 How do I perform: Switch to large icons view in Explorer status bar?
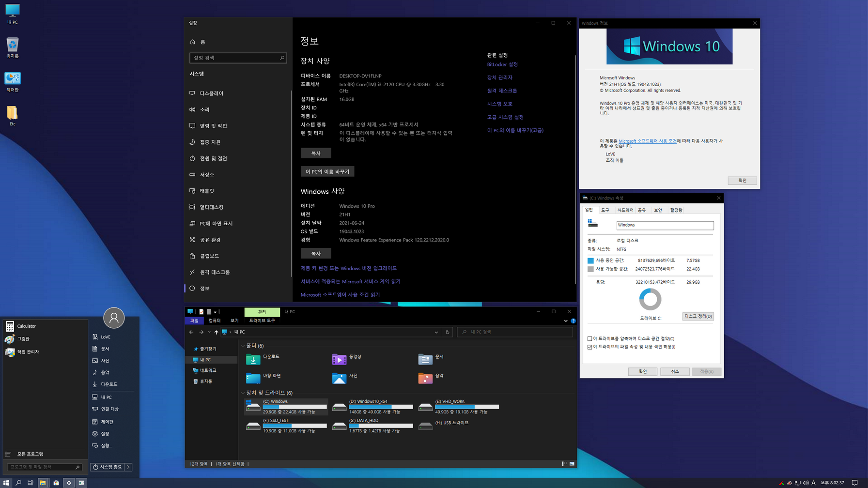572,464
